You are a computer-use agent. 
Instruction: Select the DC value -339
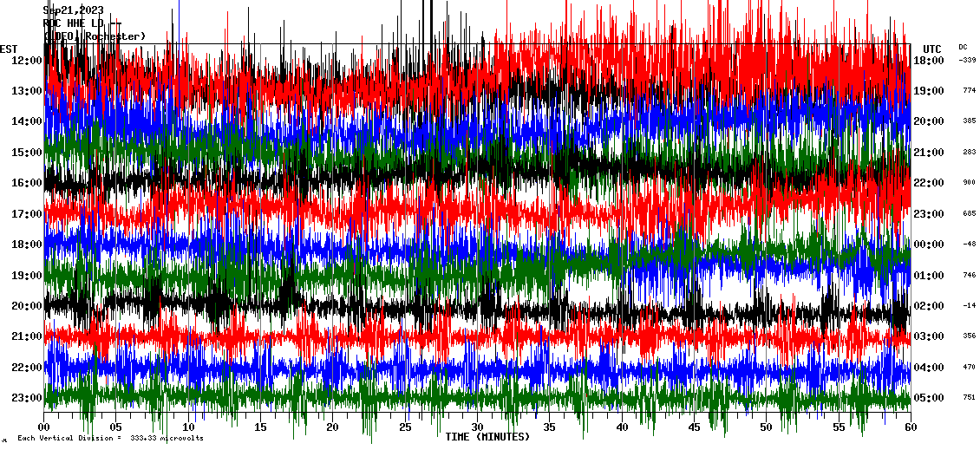967,60
